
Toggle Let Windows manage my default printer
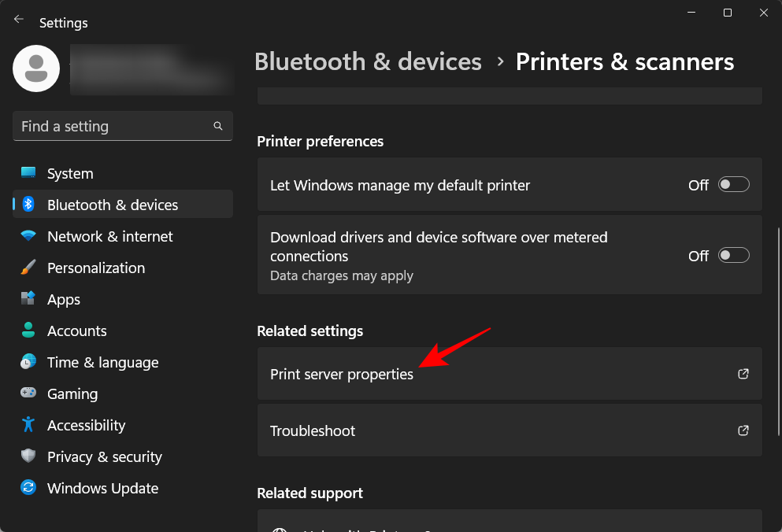[733, 185]
